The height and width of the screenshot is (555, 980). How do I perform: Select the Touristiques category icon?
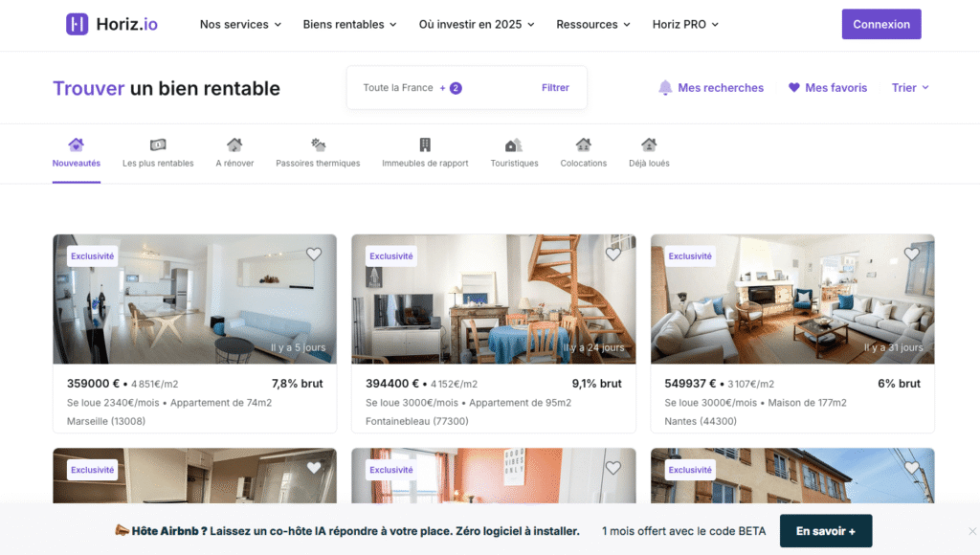[x=514, y=144]
